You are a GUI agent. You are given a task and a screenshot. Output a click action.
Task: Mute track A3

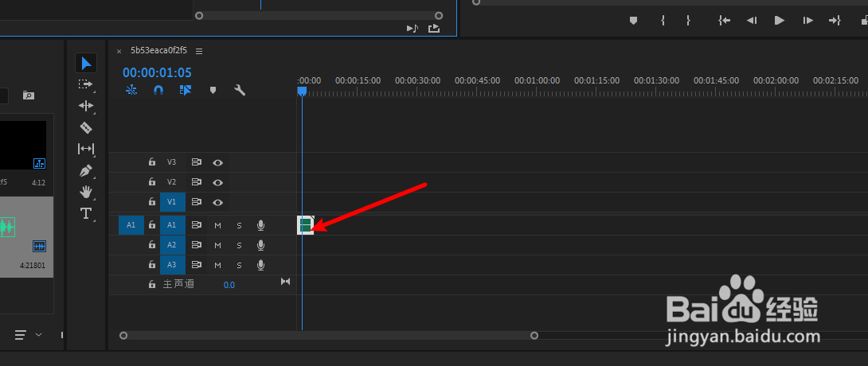pos(217,266)
